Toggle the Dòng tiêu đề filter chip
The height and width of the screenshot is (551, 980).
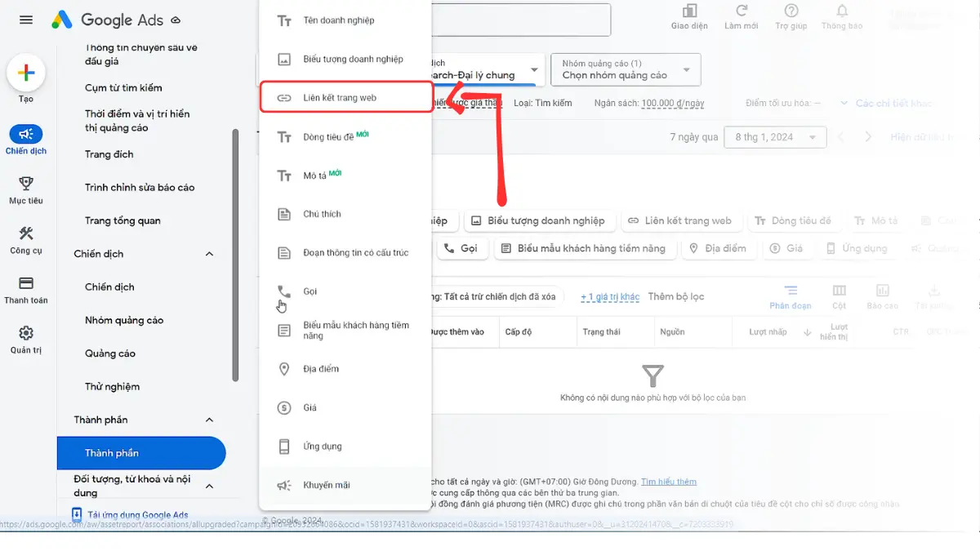(x=795, y=220)
